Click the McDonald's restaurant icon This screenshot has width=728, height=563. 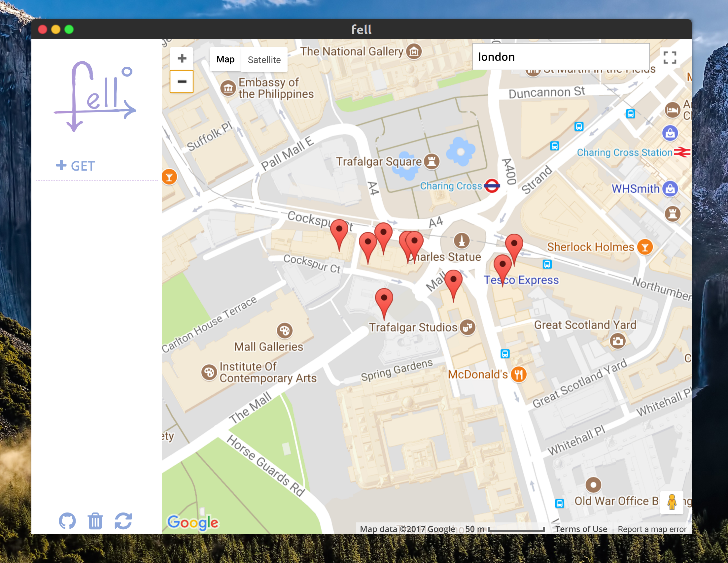click(519, 374)
